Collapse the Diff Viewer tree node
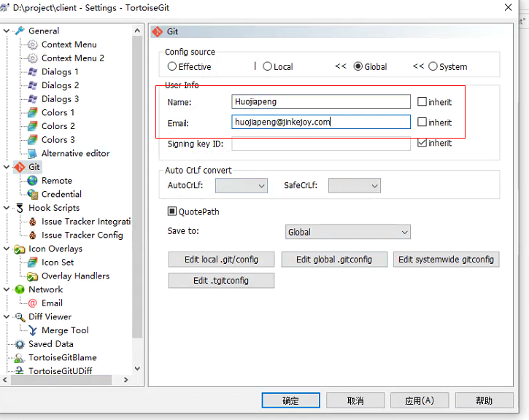This screenshot has height=420, width=529. pyautogui.click(x=6, y=317)
